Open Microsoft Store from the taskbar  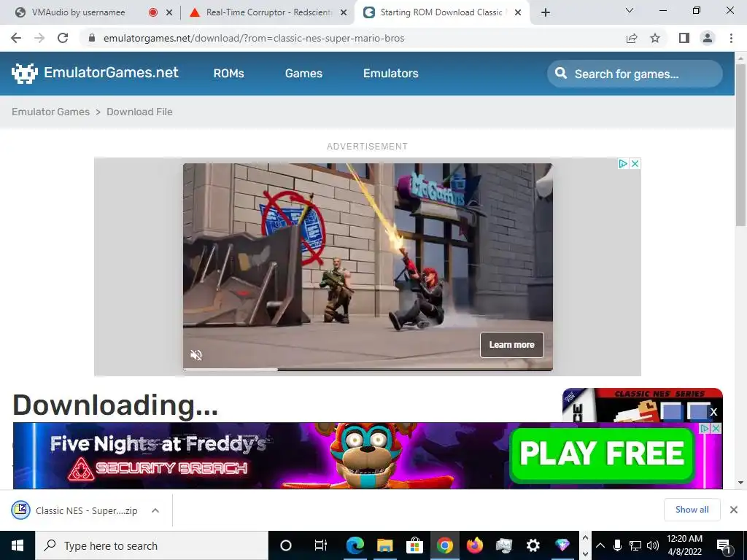click(415, 545)
